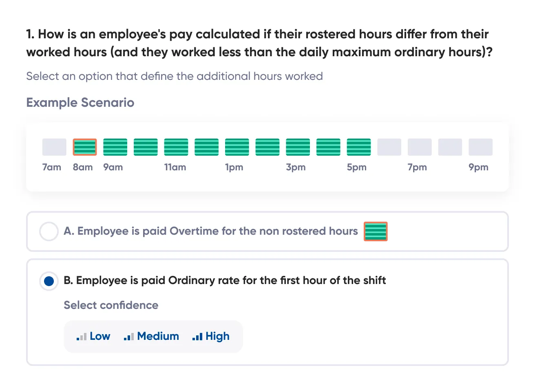The image size is (535, 392).
Task: Click the orange-outlined 8am hour block
Action: pos(85,147)
